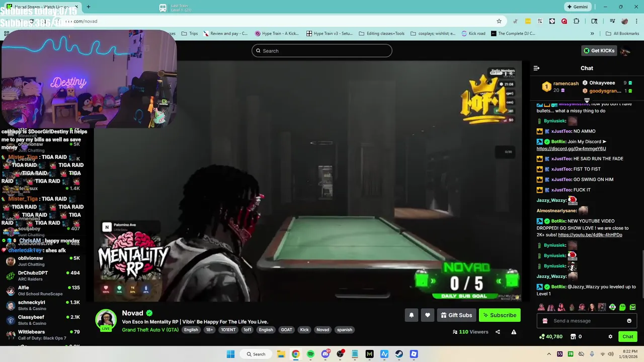Screen dimensions: 644x362
Task: Click the Gift Subs button
Action: pyautogui.click(x=456, y=315)
